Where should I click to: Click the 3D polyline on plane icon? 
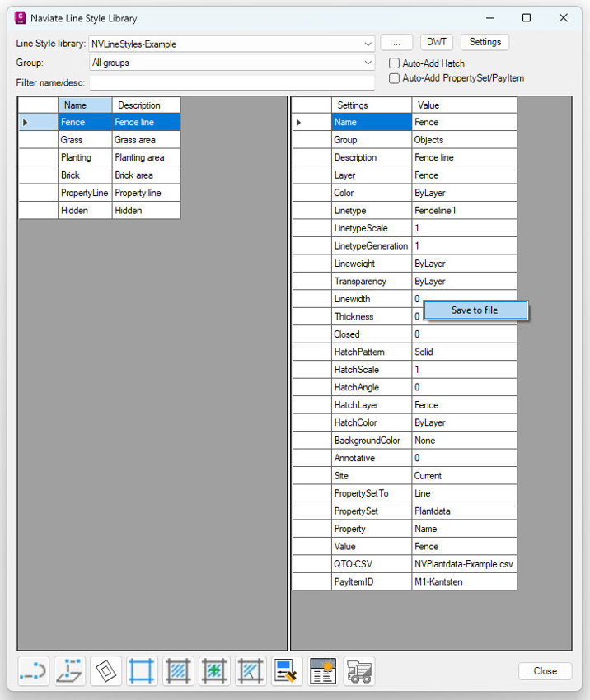70,670
